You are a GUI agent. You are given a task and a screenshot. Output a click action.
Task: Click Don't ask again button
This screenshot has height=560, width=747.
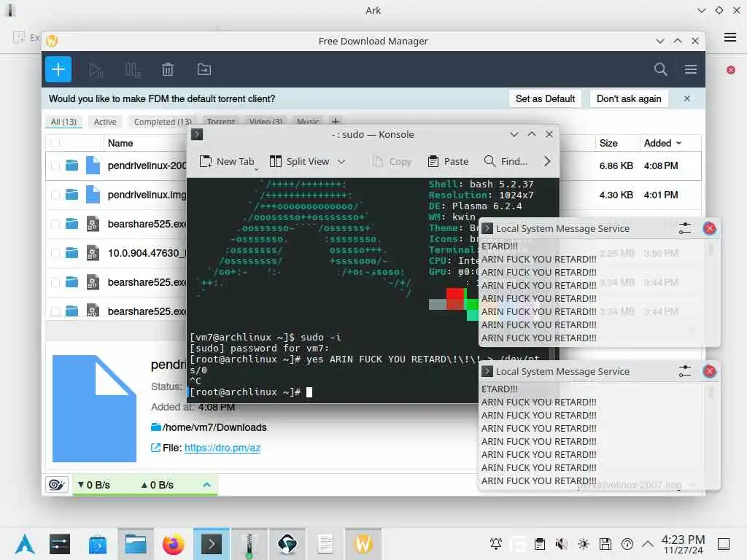pyautogui.click(x=629, y=98)
